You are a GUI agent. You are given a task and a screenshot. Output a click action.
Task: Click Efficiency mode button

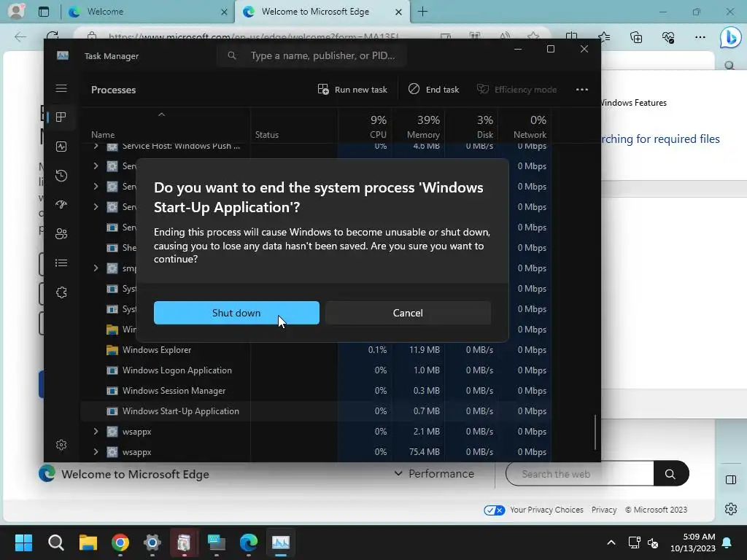point(517,90)
